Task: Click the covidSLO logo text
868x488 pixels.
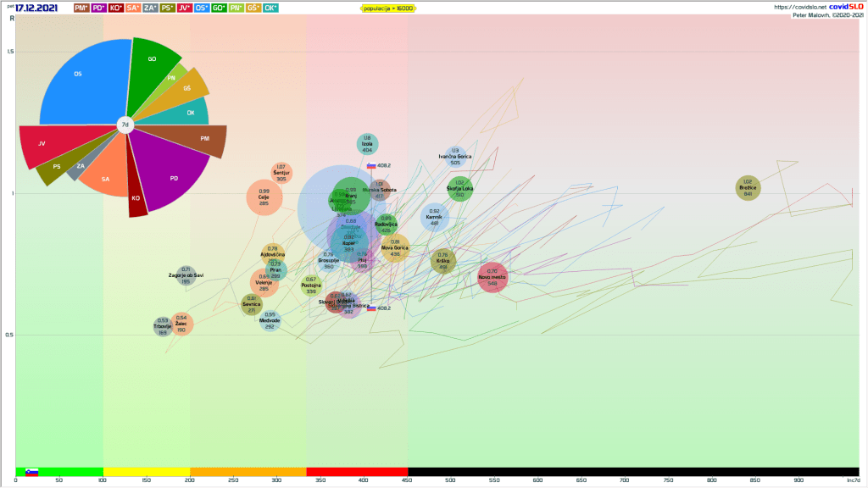Action: [x=845, y=7]
